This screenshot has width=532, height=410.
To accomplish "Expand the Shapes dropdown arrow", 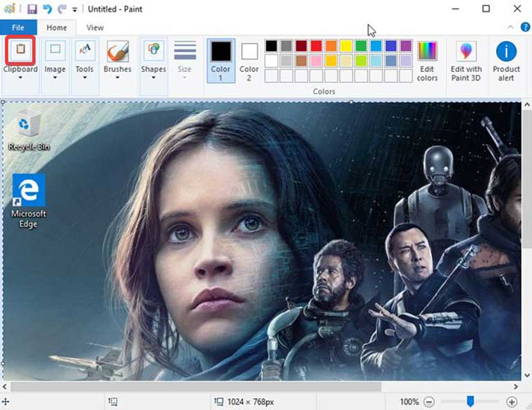I will pyautogui.click(x=153, y=78).
